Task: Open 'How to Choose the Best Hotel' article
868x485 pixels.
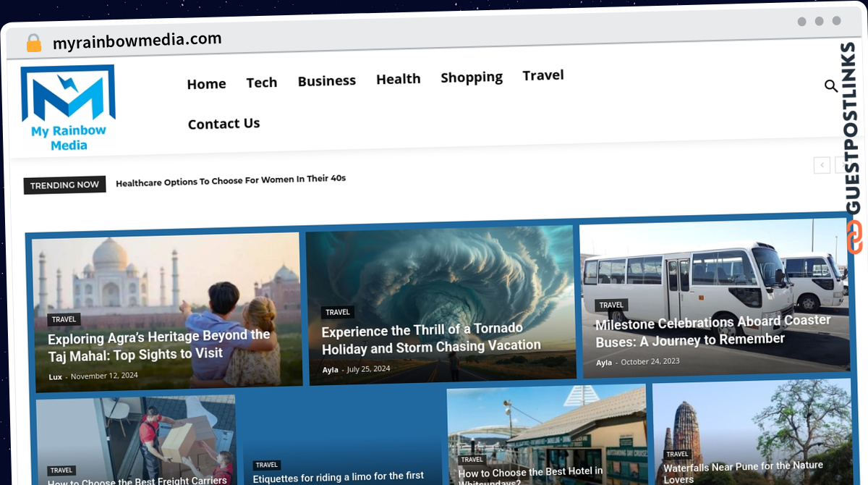Action: point(531,476)
